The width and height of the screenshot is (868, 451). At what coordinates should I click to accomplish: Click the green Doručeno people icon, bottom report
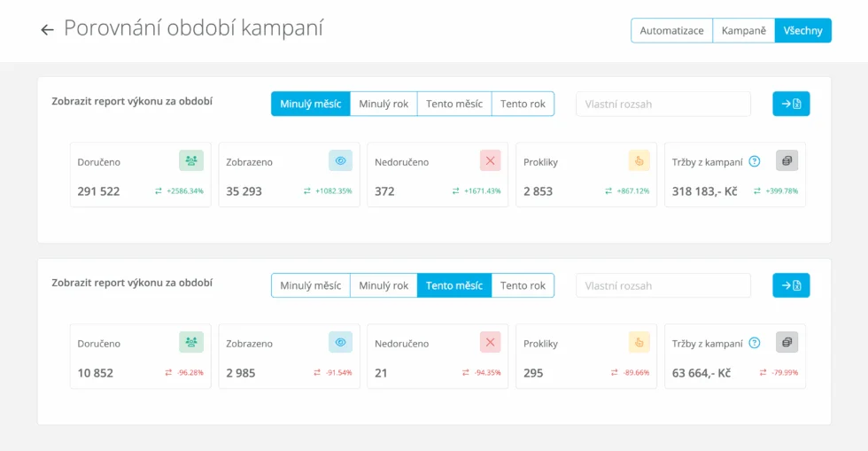[x=191, y=342]
